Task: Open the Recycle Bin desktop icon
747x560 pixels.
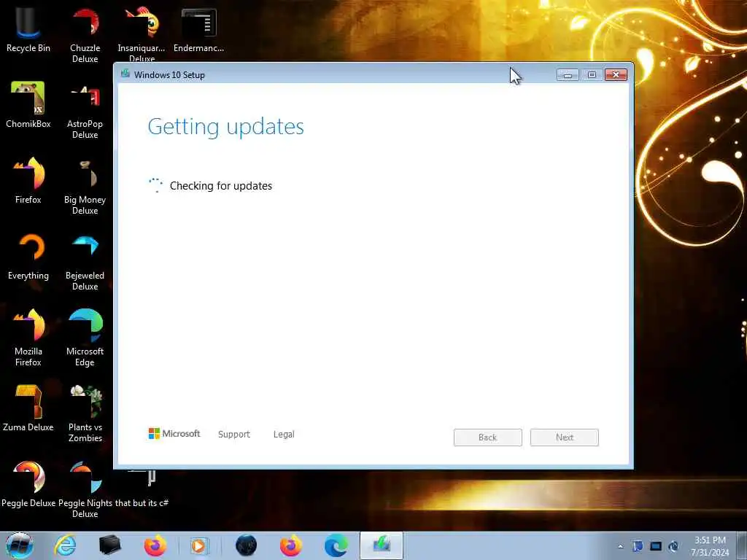Action: click(28, 29)
